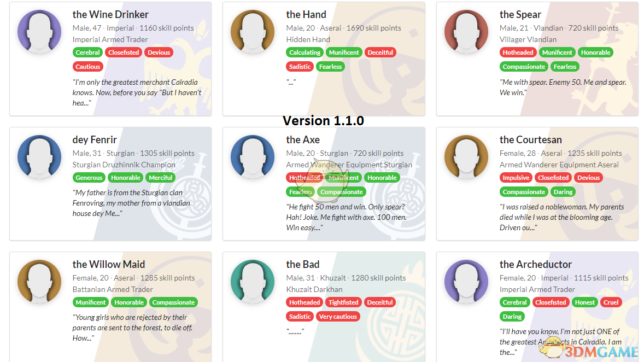This screenshot has width=644, height=362.
Task: Click the Archeductor's Daring tag
Action: tap(512, 317)
